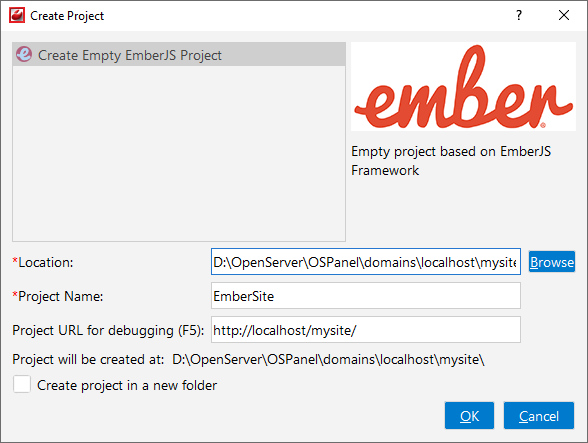588x443 pixels.
Task: Click the Empty project based on EmberJS description
Action: click(451, 161)
